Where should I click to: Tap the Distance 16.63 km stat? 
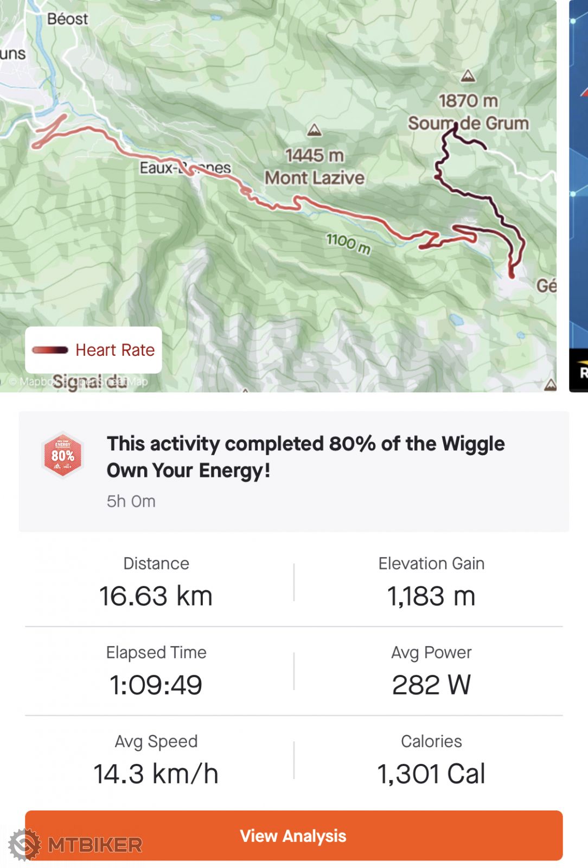pyautogui.click(x=156, y=582)
